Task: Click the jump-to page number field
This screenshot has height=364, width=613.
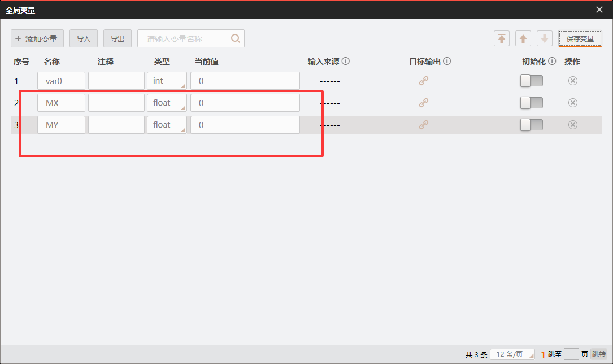Action: 571,354
